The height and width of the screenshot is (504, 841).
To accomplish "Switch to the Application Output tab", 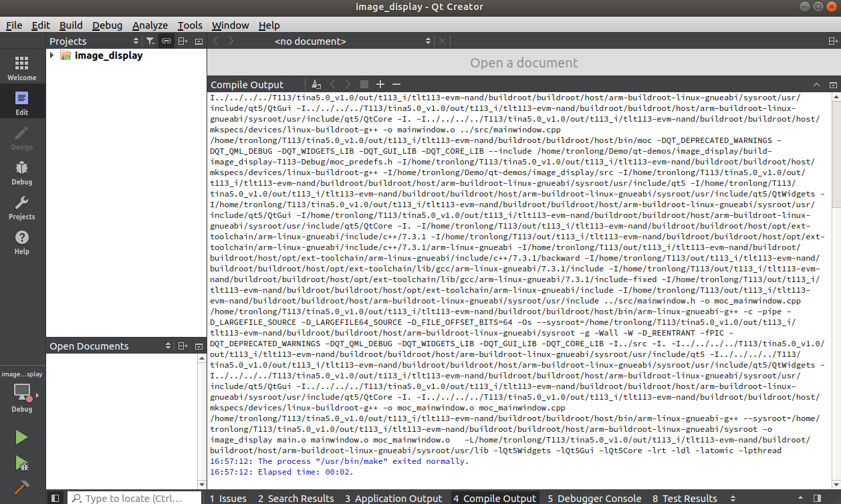I will pyautogui.click(x=393, y=498).
